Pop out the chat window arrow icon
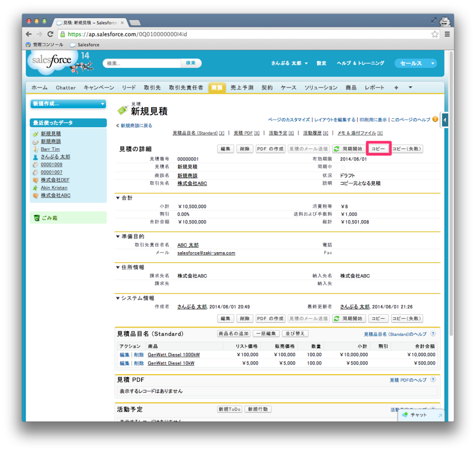476x452 pixels. pyautogui.click(x=440, y=415)
